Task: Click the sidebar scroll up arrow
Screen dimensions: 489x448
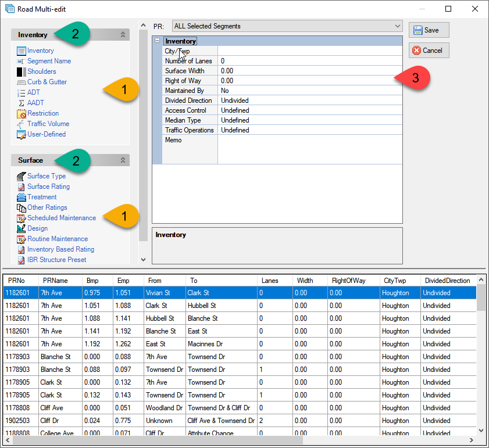Action: (143, 25)
